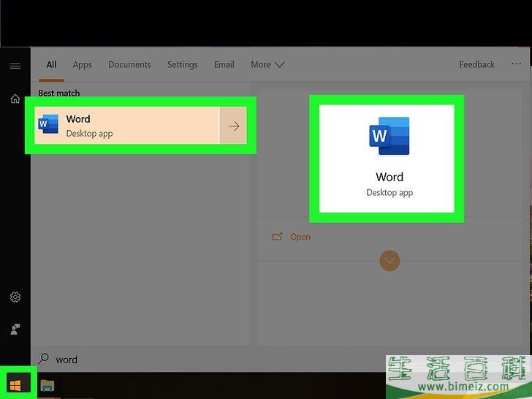The height and width of the screenshot is (399, 532).
Task: Open the hamburger menu in the search sidebar
Action: [x=15, y=66]
